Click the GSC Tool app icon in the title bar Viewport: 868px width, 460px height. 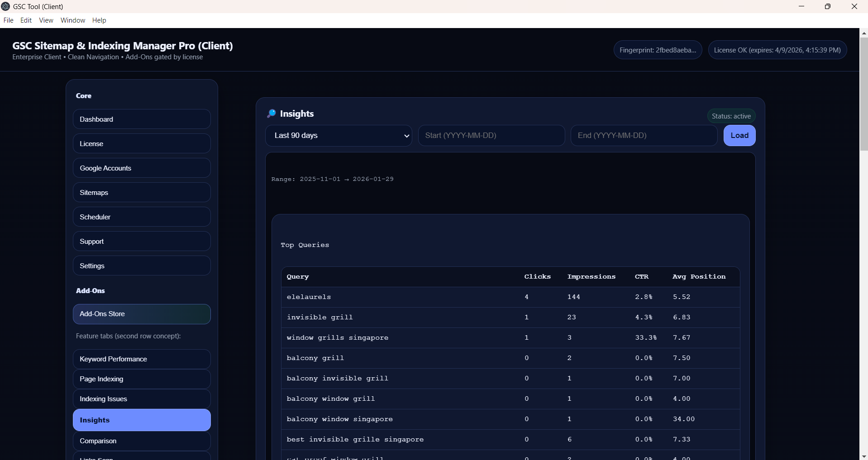6,6
